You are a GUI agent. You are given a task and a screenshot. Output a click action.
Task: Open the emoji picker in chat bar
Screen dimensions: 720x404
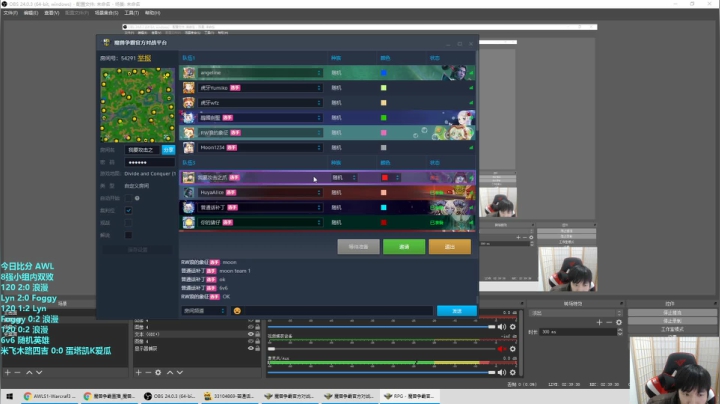tap(237, 311)
